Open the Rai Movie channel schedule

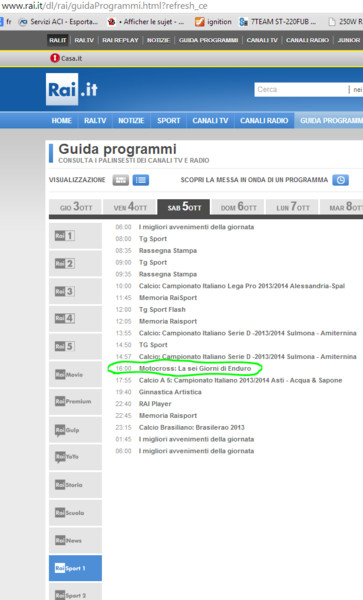(69, 374)
